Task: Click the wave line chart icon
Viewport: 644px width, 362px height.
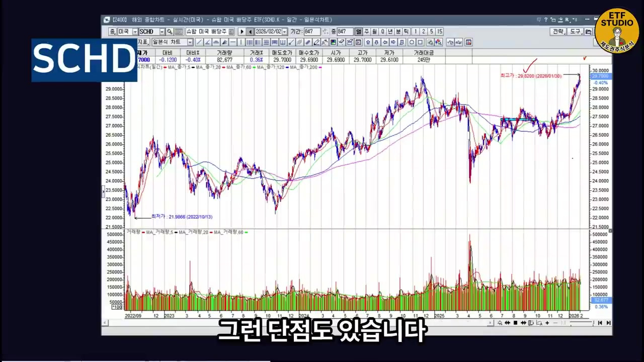Action: click(450, 42)
